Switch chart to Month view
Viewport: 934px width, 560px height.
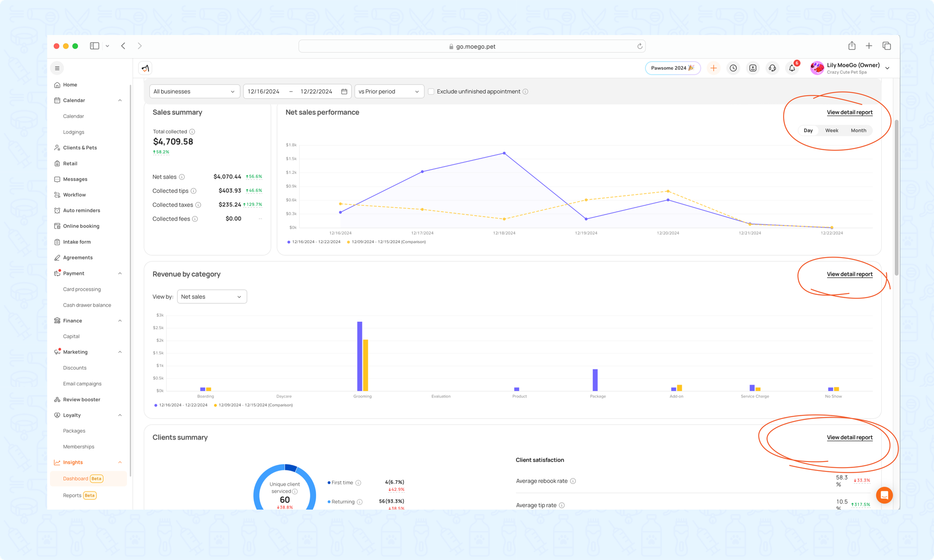[x=858, y=131]
